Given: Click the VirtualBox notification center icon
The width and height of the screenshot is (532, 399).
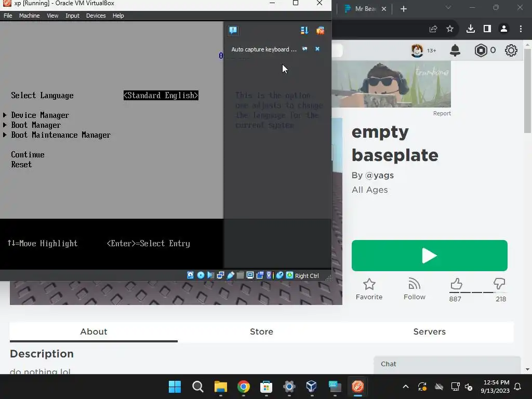Looking at the screenshot, I should click(x=233, y=31).
